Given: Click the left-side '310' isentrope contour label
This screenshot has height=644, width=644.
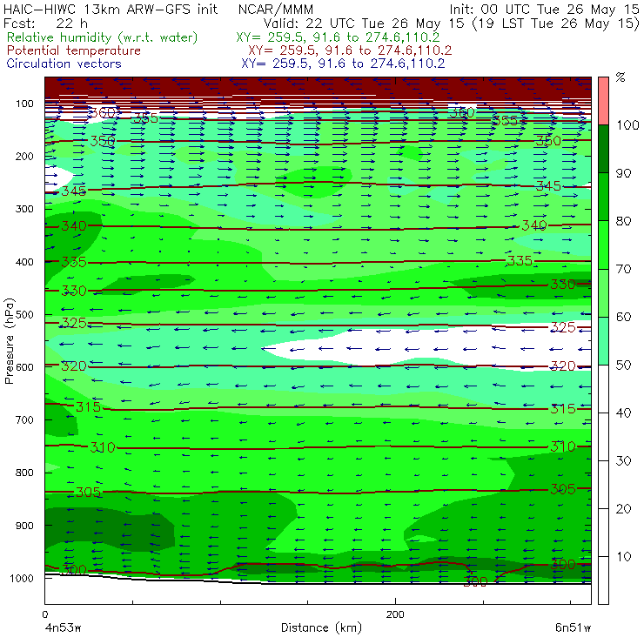Looking at the screenshot, I should [103, 446].
